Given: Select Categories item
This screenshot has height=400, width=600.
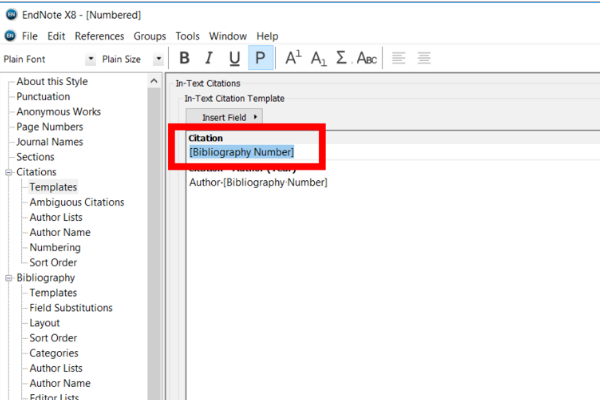Looking at the screenshot, I should point(54,353).
